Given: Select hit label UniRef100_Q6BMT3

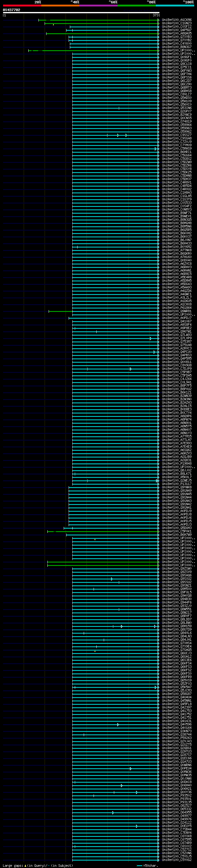Looking at the screenshot, I should click(x=177, y=88).
